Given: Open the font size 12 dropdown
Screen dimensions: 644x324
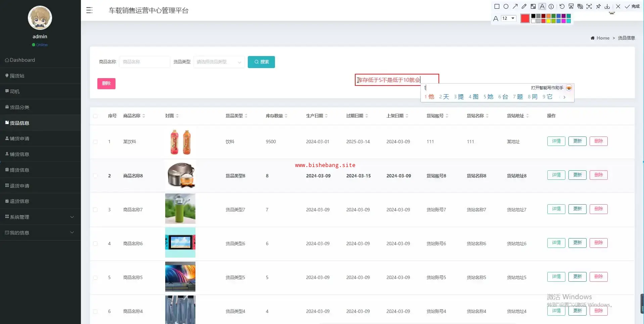Looking at the screenshot, I should (x=508, y=18).
